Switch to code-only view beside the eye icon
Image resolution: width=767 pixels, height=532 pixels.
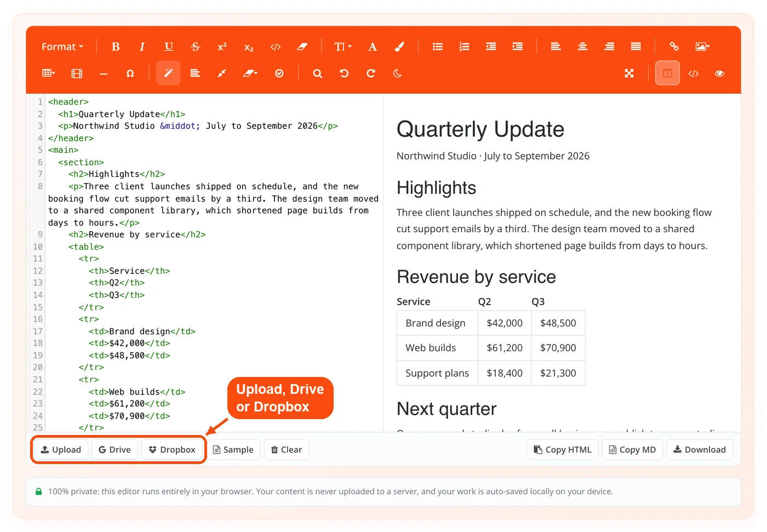(694, 73)
